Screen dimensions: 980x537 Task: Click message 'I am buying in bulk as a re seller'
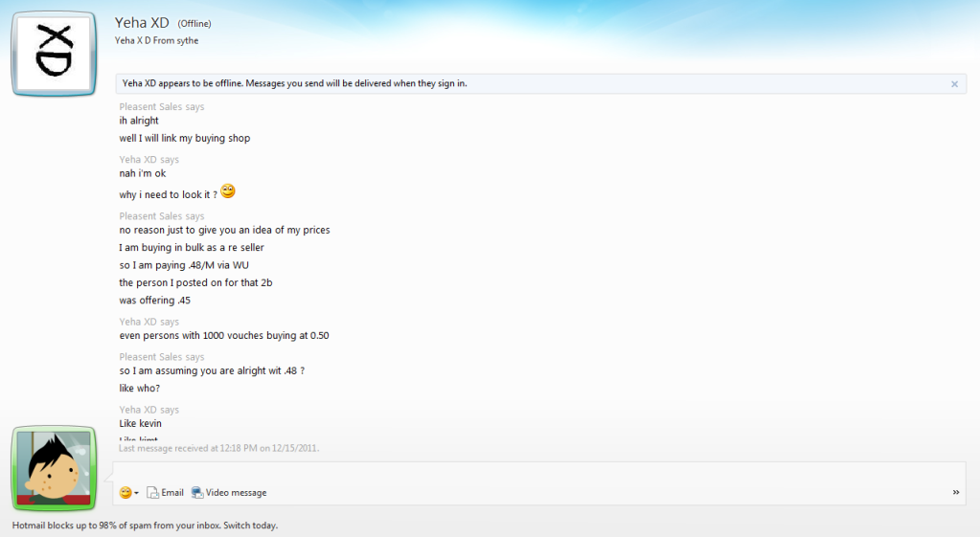point(192,248)
